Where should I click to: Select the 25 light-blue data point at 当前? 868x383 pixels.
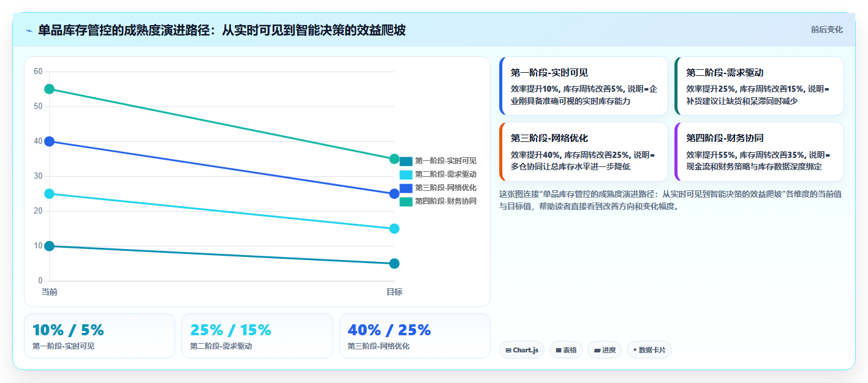[50, 194]
